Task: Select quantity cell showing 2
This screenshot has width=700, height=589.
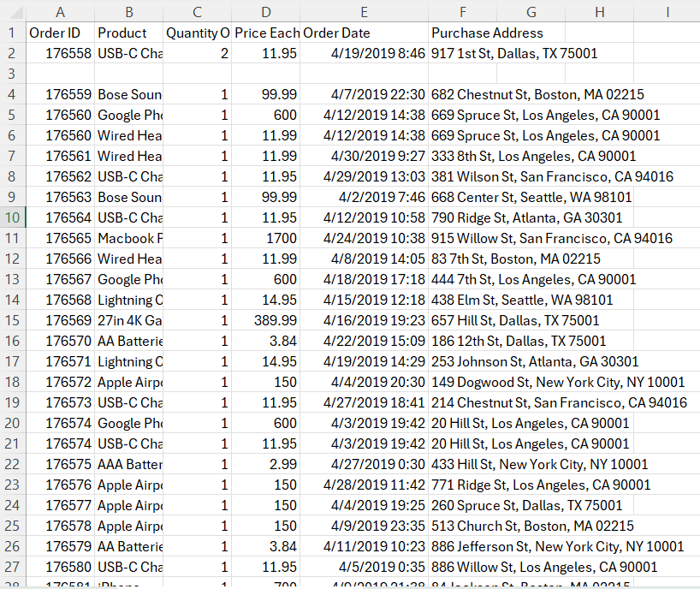Action: click(x=198, y=53)
